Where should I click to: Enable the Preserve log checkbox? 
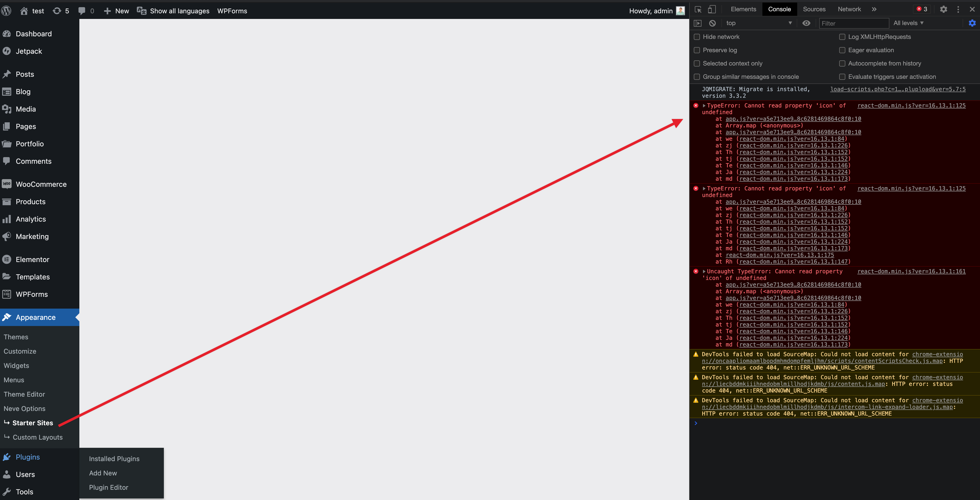click(x=697, y=50)
